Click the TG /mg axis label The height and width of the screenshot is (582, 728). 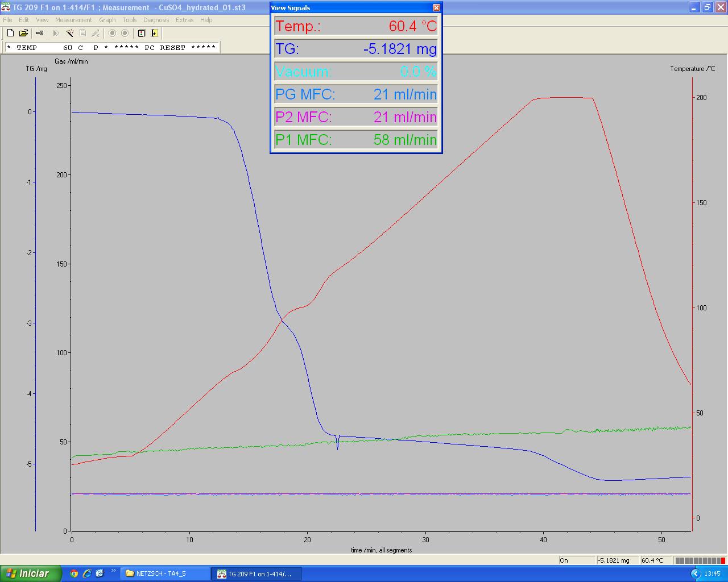click(36, 69)
